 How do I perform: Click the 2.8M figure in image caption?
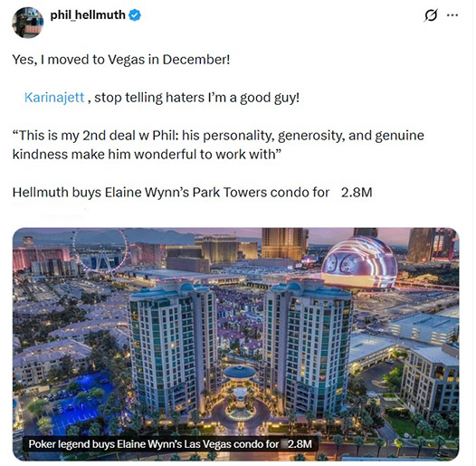pyautogui.click(x=300, y=444)
